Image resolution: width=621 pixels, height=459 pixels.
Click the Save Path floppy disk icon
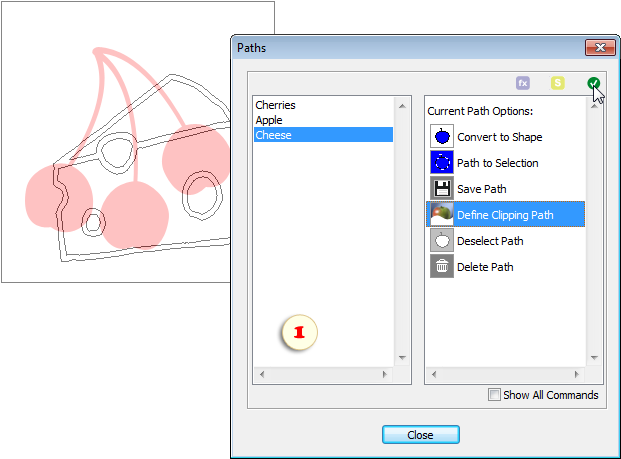[442, 189]
